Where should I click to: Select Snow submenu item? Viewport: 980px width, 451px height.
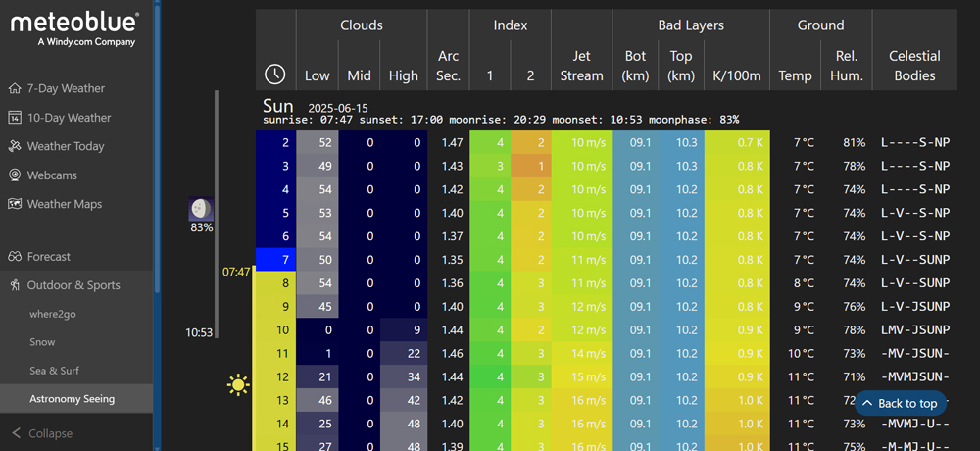pyautogui.click(x=42, y=341)
